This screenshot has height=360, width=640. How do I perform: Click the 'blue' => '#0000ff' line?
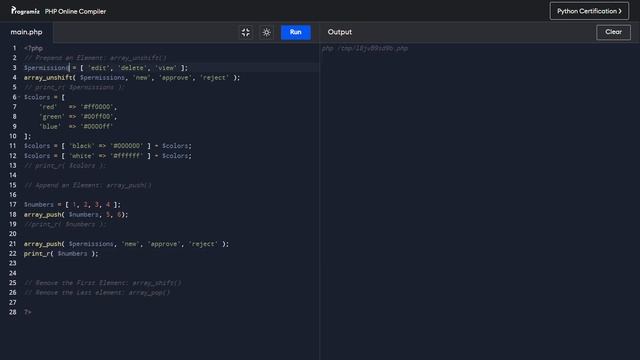76,127
